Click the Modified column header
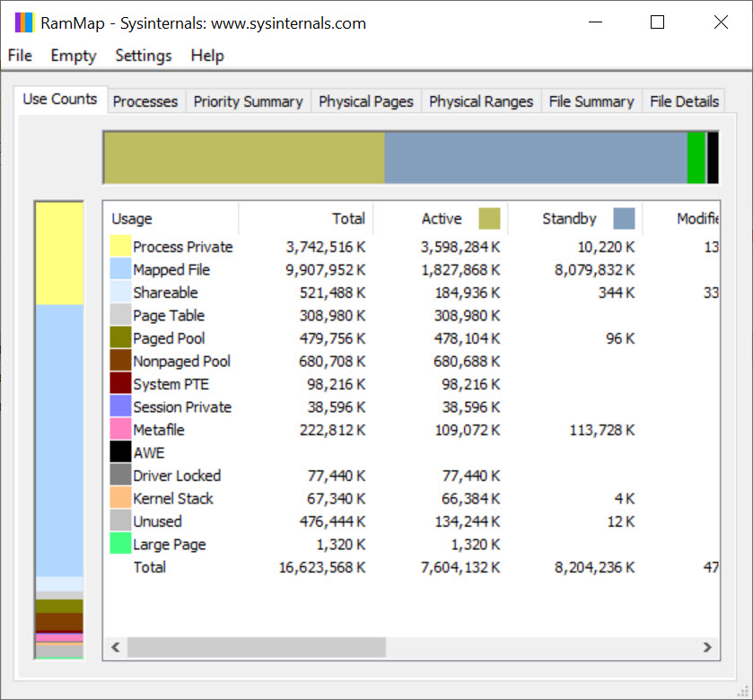Screen dimensions: 753x700 [x=681, y=219]
